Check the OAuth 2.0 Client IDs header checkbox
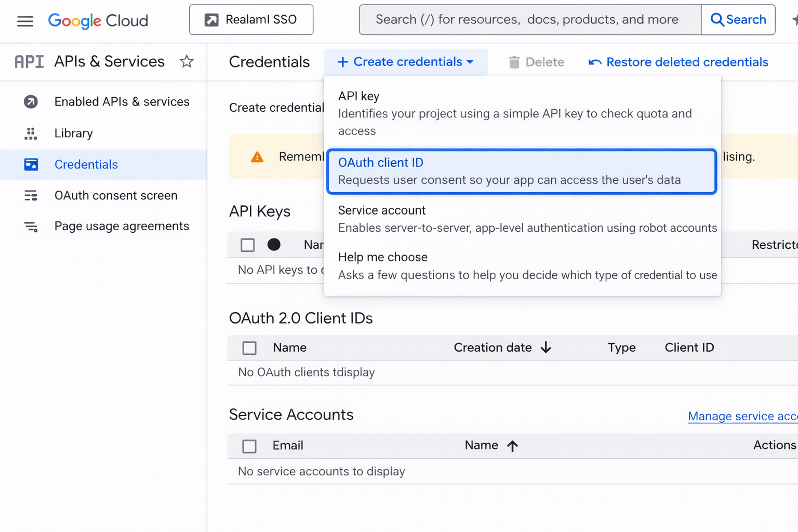Viewport: 798px width, 532px height. click(249, 348)
